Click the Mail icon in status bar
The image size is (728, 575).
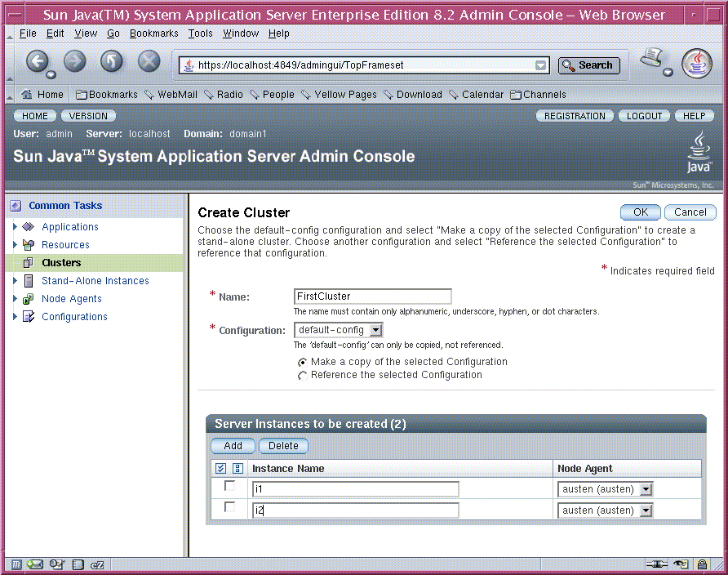tap(35, 564)
